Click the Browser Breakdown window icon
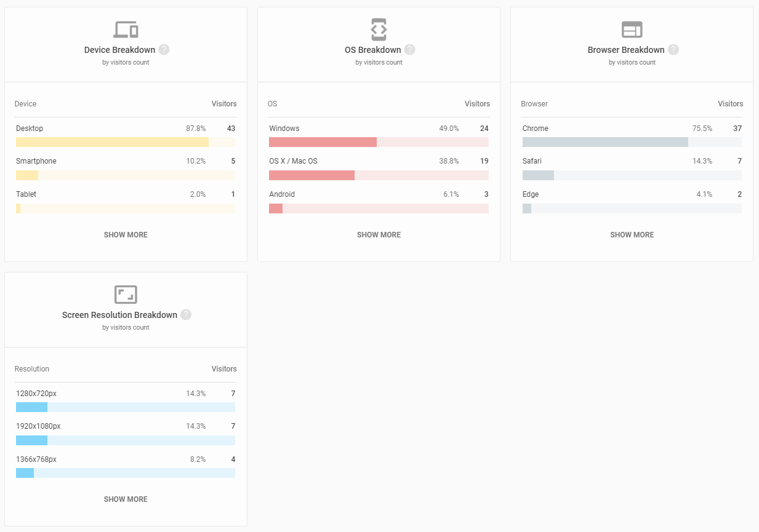 click(632, 30)
